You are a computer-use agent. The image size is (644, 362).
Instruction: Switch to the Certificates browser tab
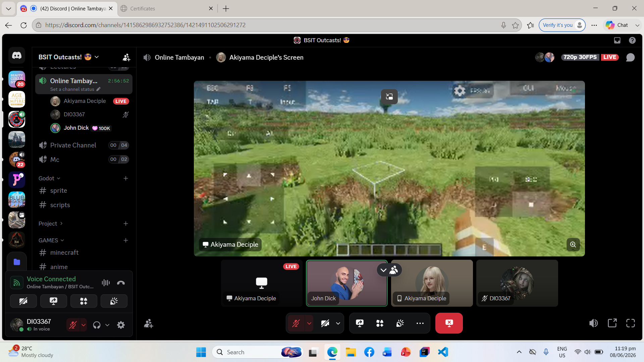tap(167, 8)
